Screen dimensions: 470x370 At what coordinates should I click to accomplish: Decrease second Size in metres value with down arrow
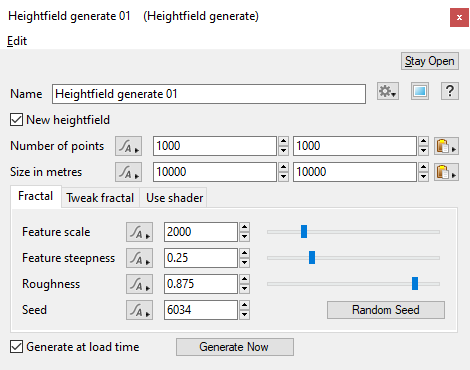point(423,177)
